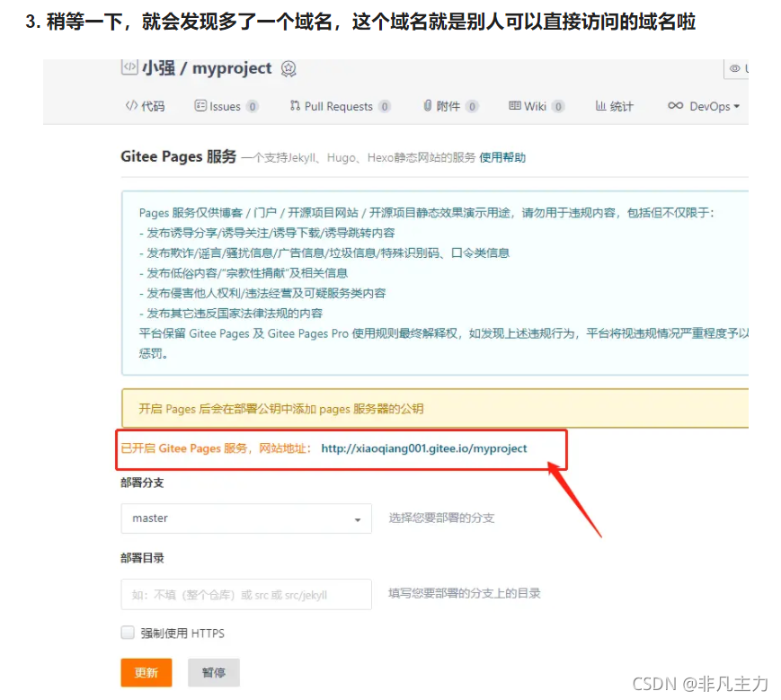This screenshot has width=781, height=700.
Task: Click the Issues count badge 0
Action: (253, 107)
